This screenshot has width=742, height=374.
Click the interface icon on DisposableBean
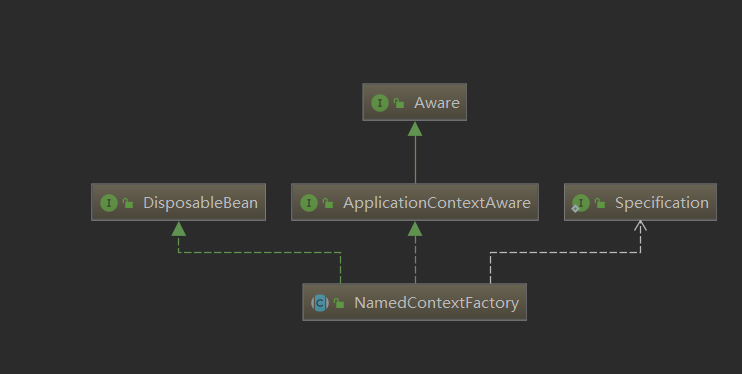tap(109, 203)
